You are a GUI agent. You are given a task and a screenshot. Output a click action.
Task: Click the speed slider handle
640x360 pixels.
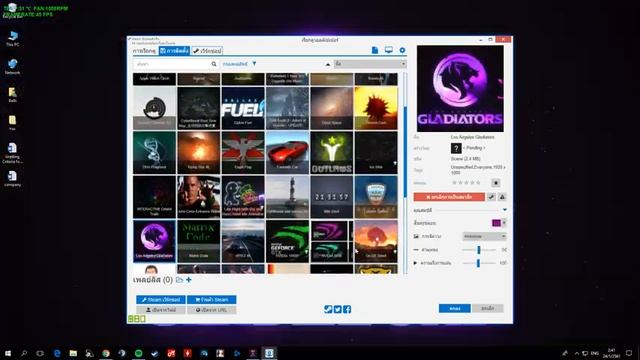click(x=479, y=250)
